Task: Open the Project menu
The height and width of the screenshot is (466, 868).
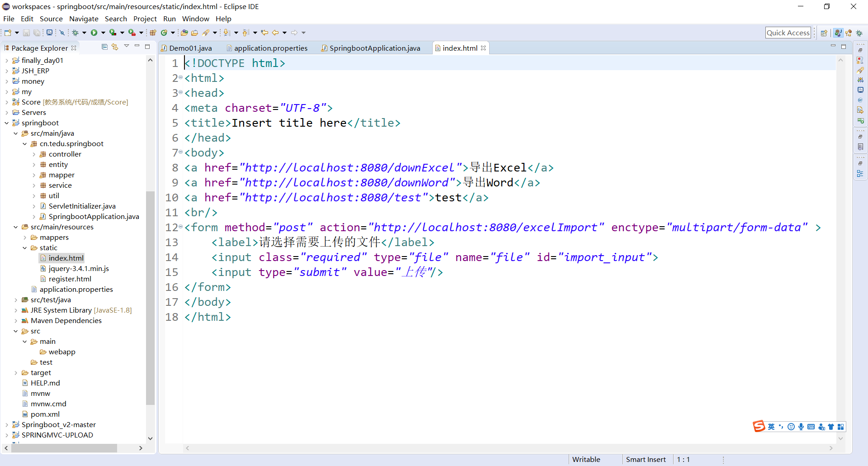Action: [x=145, y=19]
